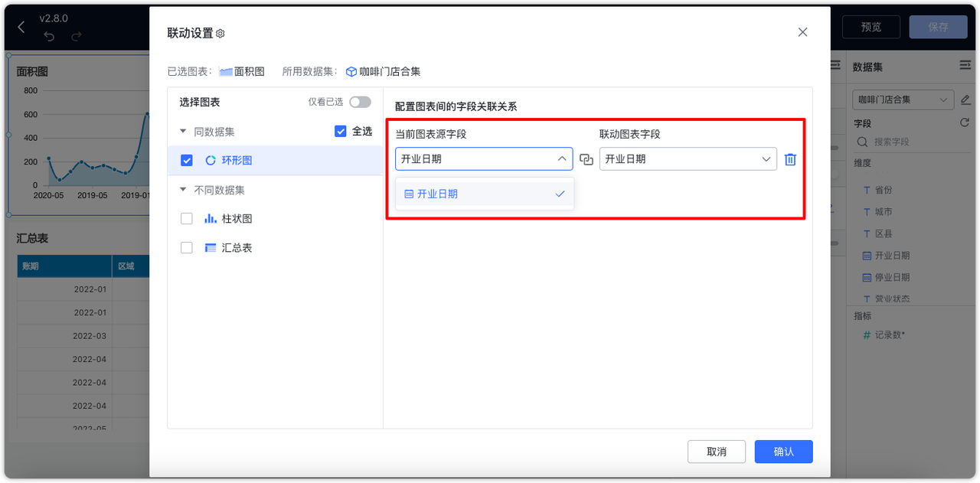This screenshot has width=980, height=483.
Task: Delete the field pairing via trash icon
Action: [x=791, y=159]
